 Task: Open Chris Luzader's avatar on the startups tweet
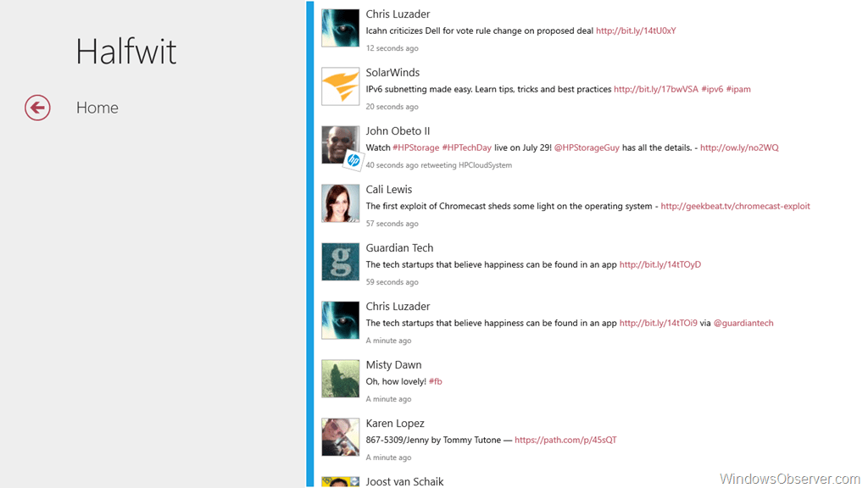[341, 319]
